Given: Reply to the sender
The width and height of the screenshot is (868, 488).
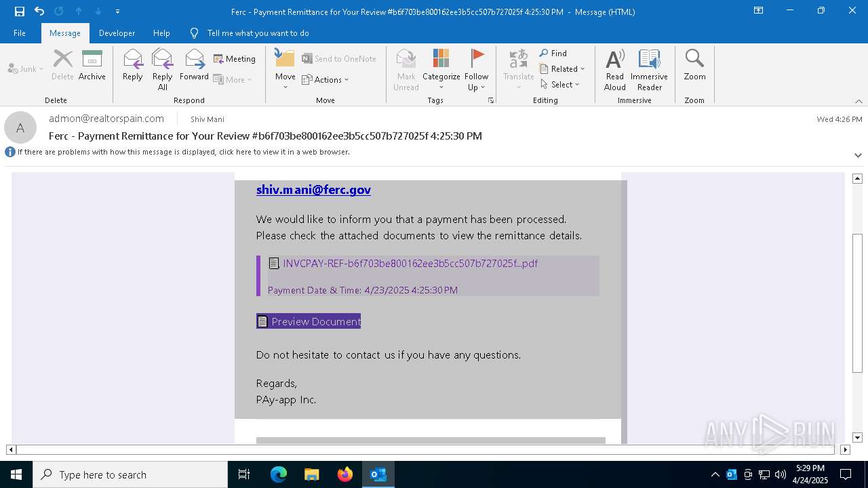Looking at the screenshot, I should [x=133, y=65].
